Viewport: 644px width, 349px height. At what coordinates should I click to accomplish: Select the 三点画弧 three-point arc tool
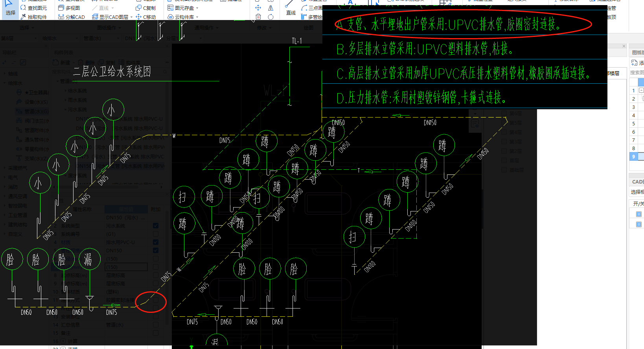point(311,8)
